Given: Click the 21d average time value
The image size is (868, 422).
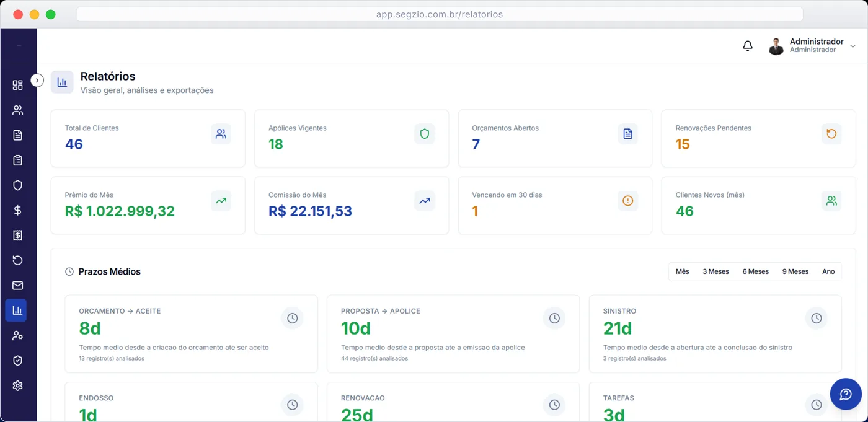Looking at the screenshot, I should 618,328.
